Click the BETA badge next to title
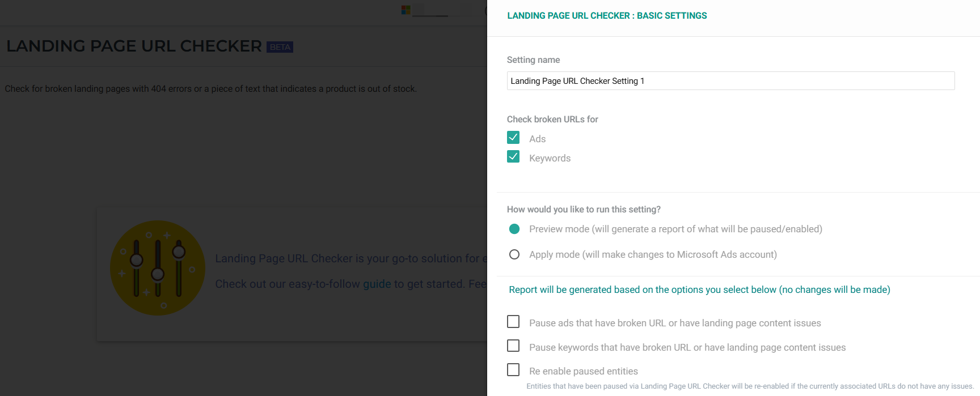 280,47
